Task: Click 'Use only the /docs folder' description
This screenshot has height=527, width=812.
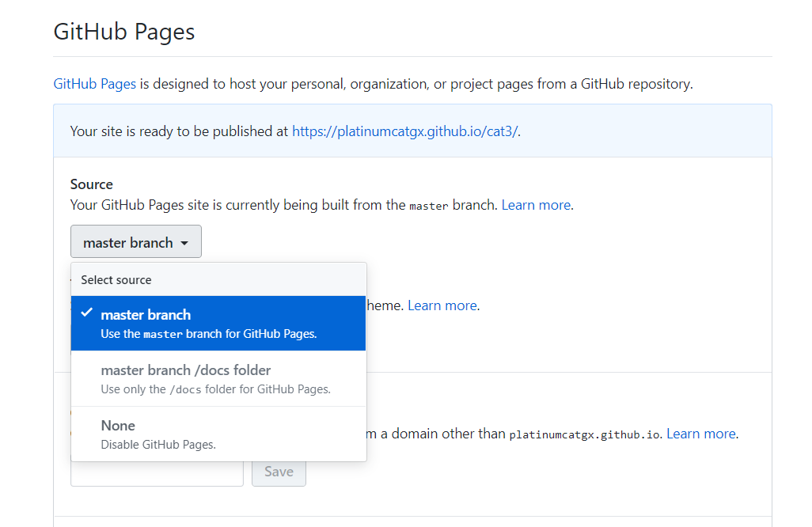Action: click(x=215, y=389)
